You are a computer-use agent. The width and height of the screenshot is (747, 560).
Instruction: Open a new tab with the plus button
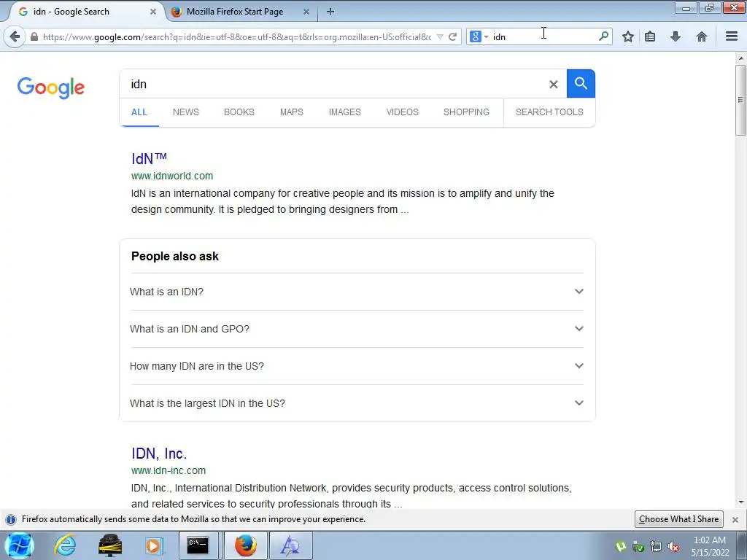coord(330,12)
